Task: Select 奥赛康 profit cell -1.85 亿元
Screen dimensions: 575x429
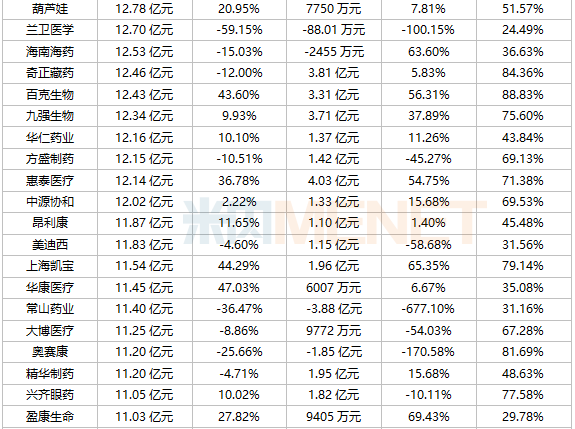Action: (x=334, y=352)
